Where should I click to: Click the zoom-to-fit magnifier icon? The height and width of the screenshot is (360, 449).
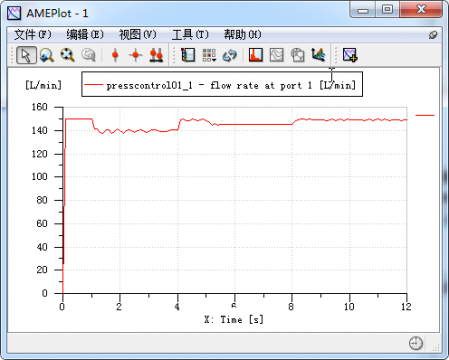coord(67,55)
